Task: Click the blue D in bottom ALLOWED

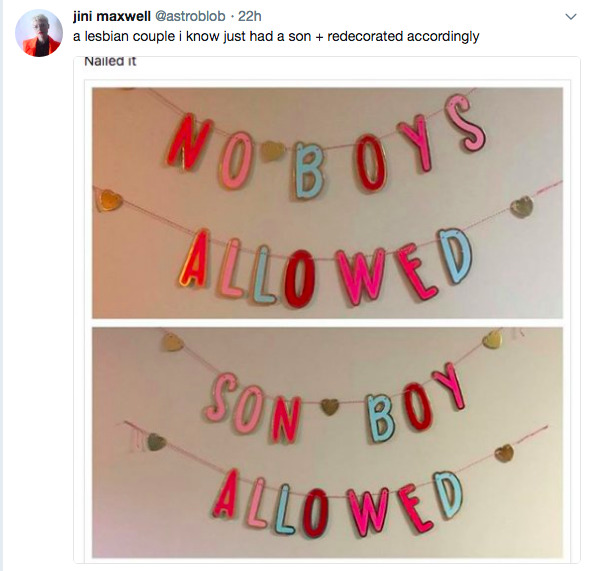Action: tap(449, 495)
